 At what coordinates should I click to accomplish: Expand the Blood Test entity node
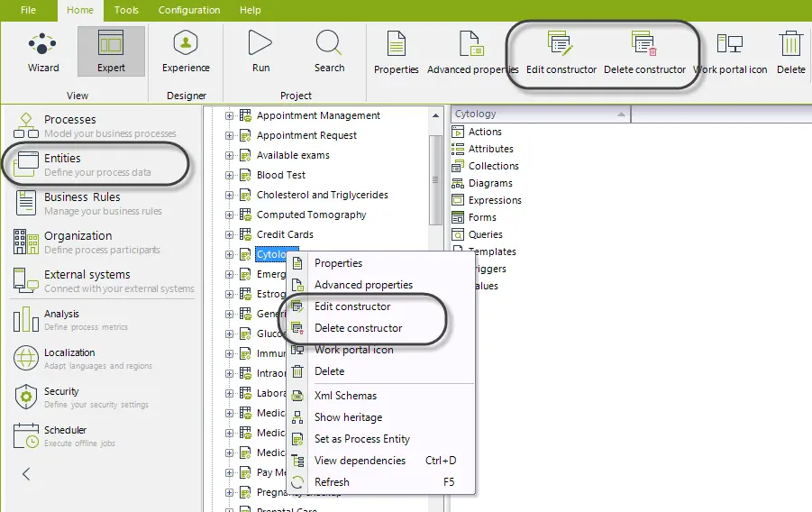point(229,175)
